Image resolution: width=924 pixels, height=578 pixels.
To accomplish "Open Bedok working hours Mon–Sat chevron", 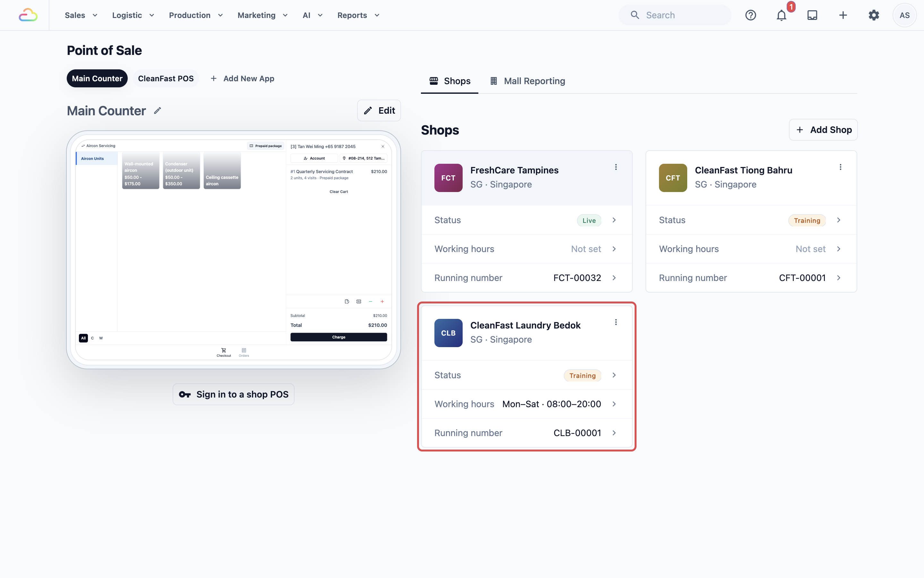I will click(614, 404).
